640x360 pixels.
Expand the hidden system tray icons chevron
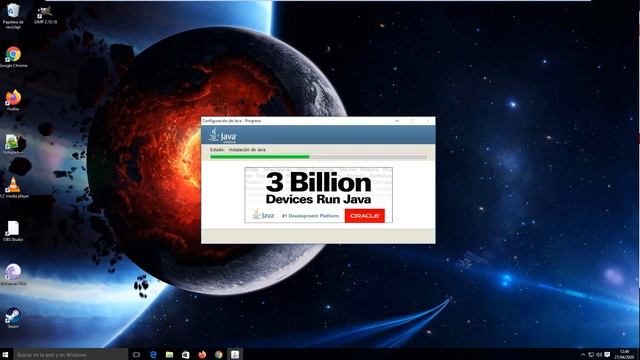tap(583, 355)
